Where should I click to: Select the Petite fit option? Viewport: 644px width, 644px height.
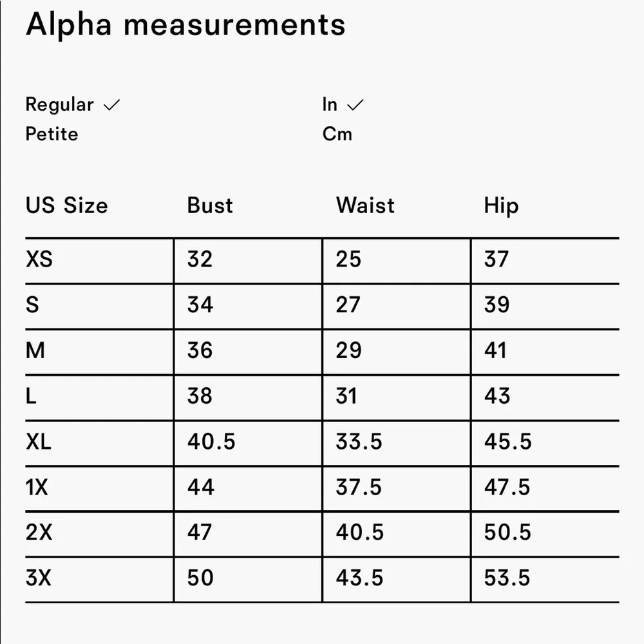tap(52, 134)
